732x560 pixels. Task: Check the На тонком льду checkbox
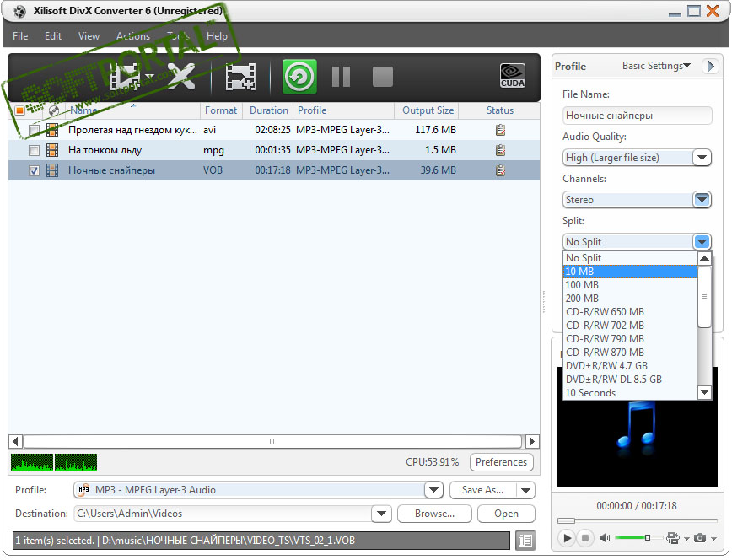point(34,150)
